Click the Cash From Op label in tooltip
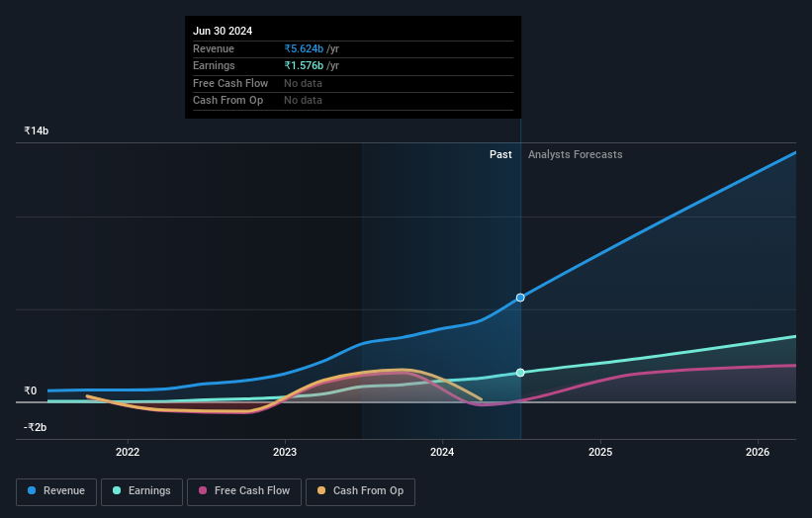The height and width of the screenshot is (518, 812). pyautogui.click(x=227, y=101)
